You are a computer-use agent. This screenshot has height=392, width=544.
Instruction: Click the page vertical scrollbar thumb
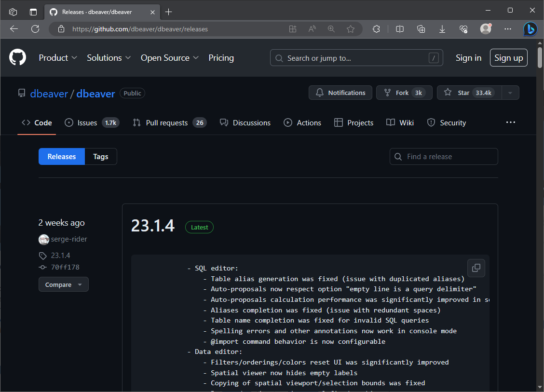[x=540, y=57]
